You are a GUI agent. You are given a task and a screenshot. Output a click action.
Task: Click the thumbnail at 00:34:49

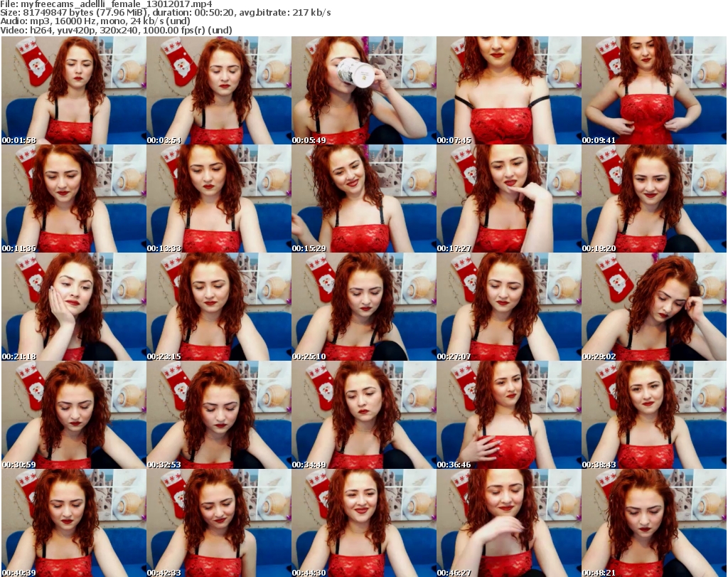coord(364,415)
